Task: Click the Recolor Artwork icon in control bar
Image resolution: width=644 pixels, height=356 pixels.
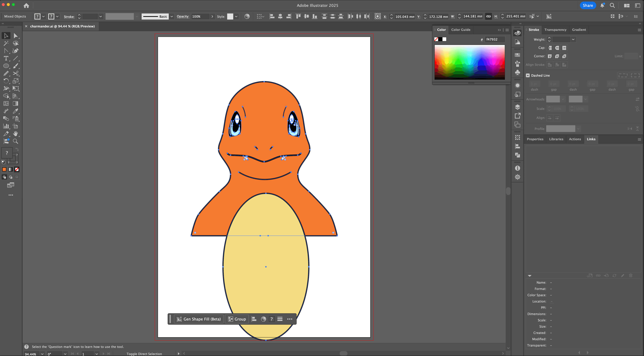Action: pyautogui.click(x=247, y=16)
